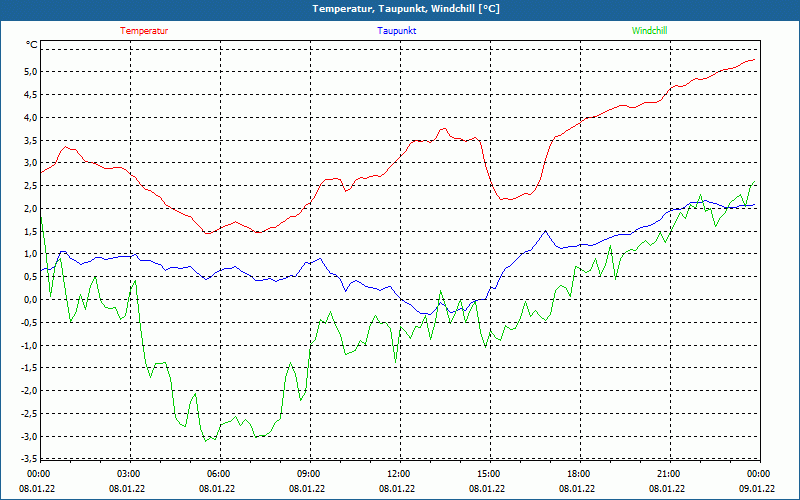Click the 3,5 y-axis value
Screen dimensions: 800x500
pos(31,140)
